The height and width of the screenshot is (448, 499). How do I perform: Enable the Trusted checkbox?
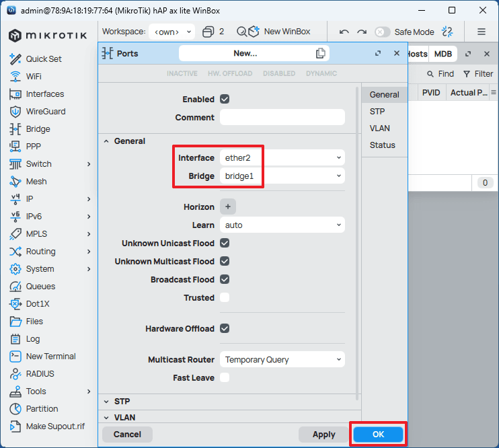click(225, 297)
